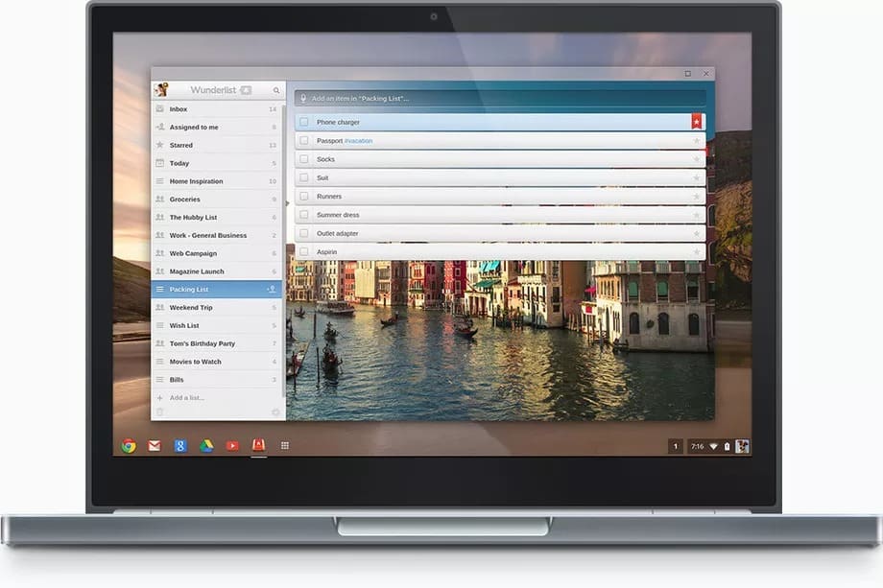Open settings gear at sidebar bottom
Screen dimensions: 883x588
pyautogui.click(x=275, y=412)
